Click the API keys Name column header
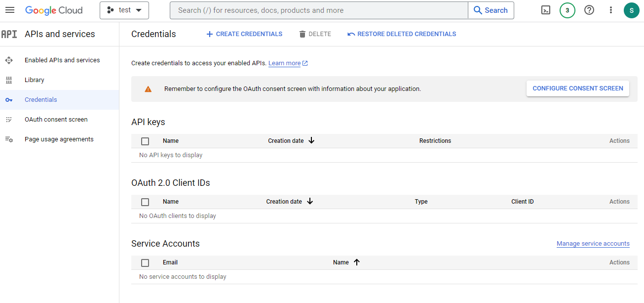 coord(171,141)
